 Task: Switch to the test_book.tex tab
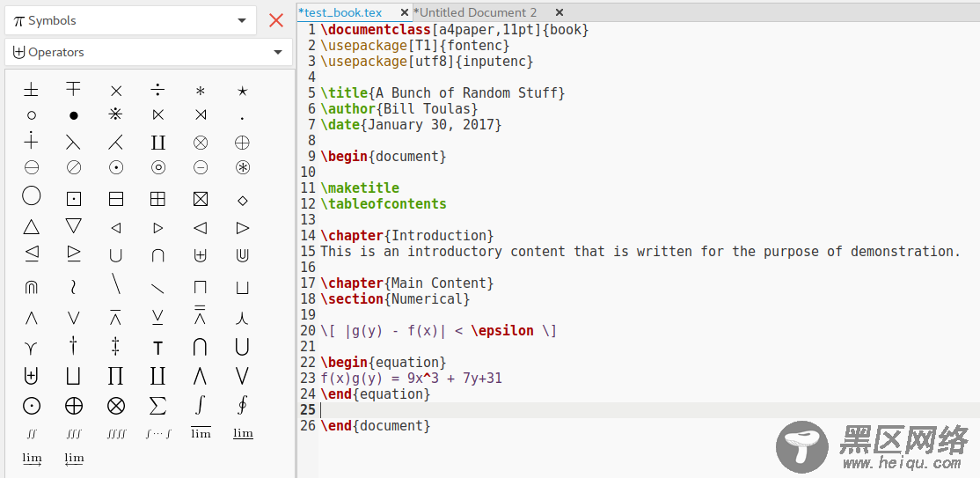tap(340, 12)
